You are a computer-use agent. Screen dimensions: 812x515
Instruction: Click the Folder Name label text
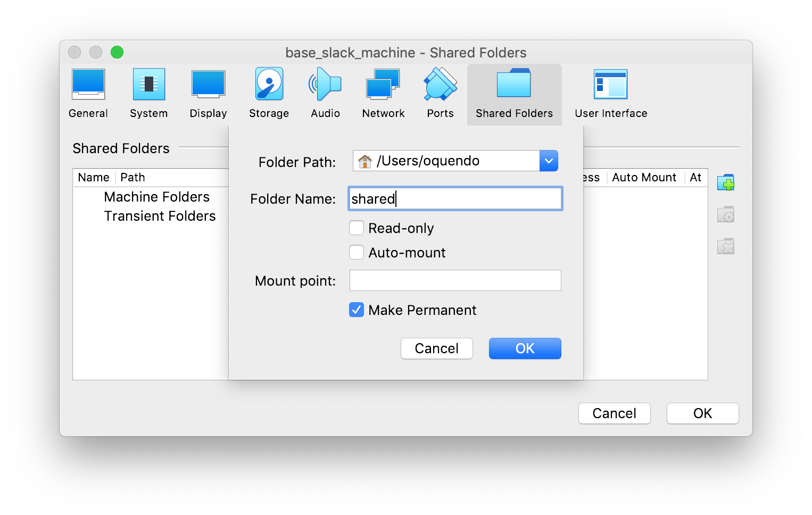pyautogui.click(x=293, y=199)
